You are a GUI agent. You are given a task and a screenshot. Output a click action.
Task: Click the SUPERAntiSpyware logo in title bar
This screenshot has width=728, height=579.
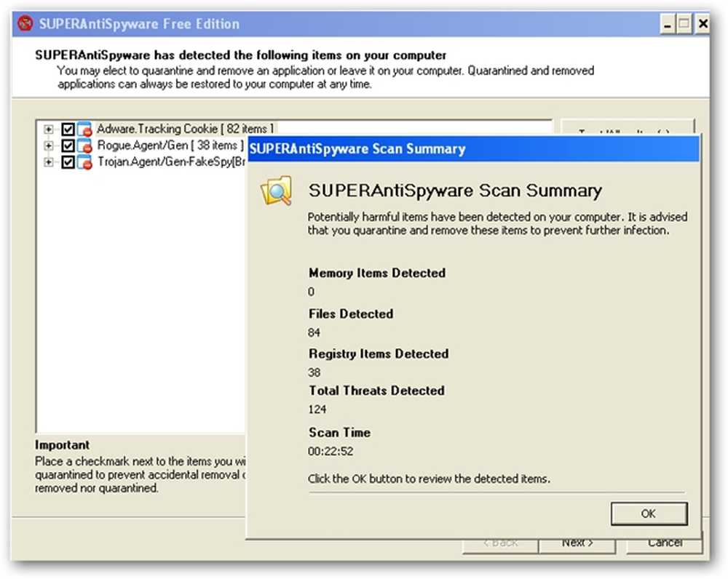point(25,23)
